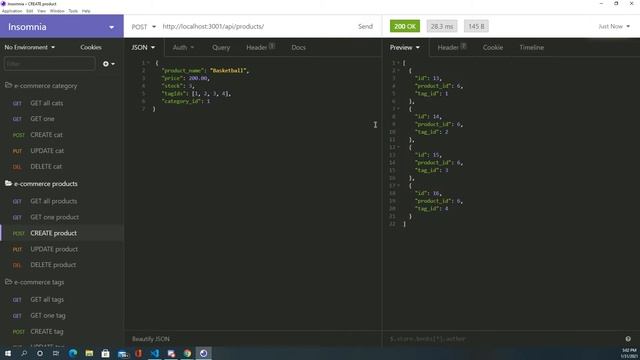Open Task View on the taskbar
Image resolution: width=640 pixels, height=360 pixels.
click(x=56, y=353)
